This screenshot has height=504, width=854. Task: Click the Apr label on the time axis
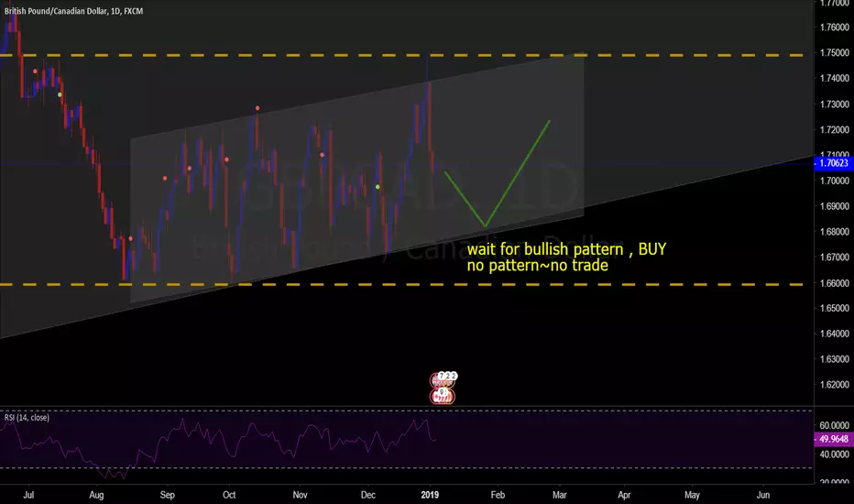click(x=624, y=495)
